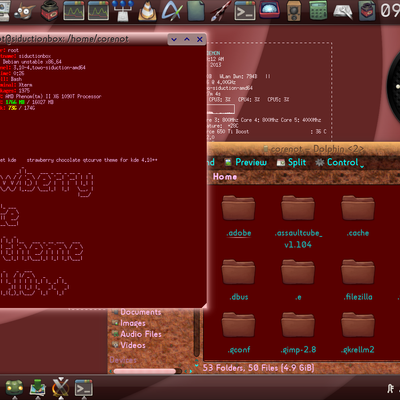Shade the terminal with the down-arrow button
The height and width of the screenshot is (400, 400).
[x=174, y=39]
